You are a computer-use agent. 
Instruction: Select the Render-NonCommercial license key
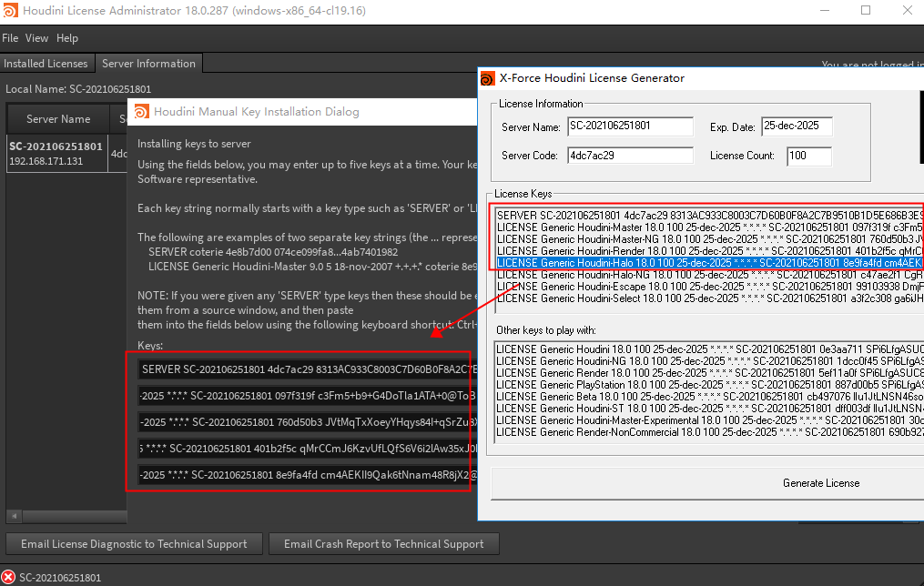[x=709, y=432]
